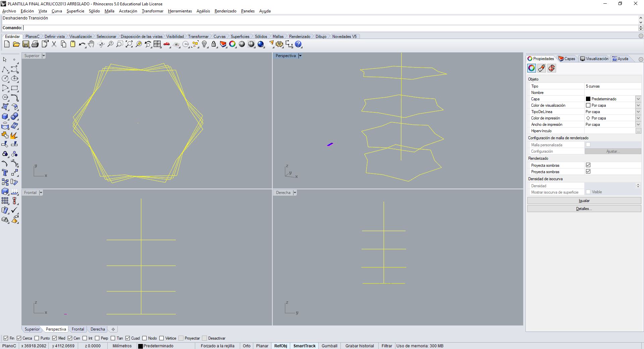Open a file using the folder icon
The image size is (644, 349).
click(x=16, y=44)
